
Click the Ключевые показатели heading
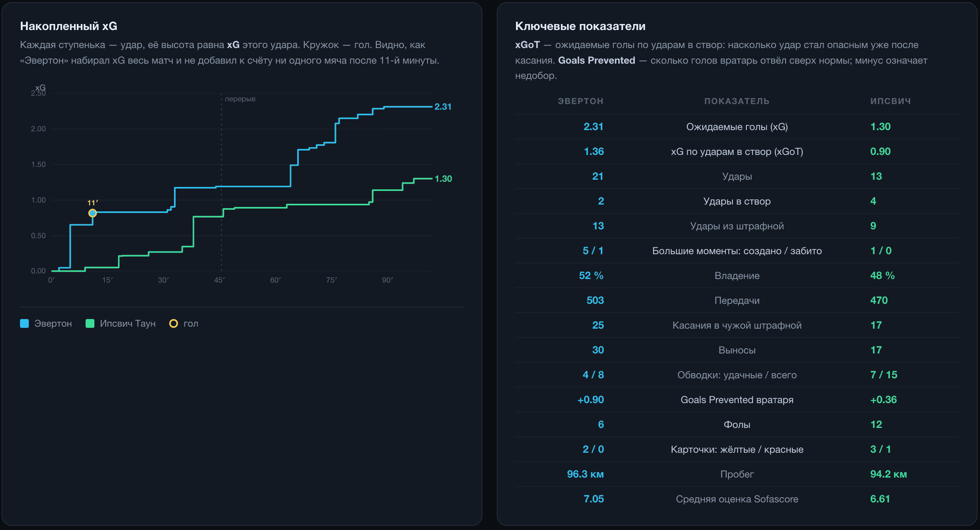click(x=580, y=26)
